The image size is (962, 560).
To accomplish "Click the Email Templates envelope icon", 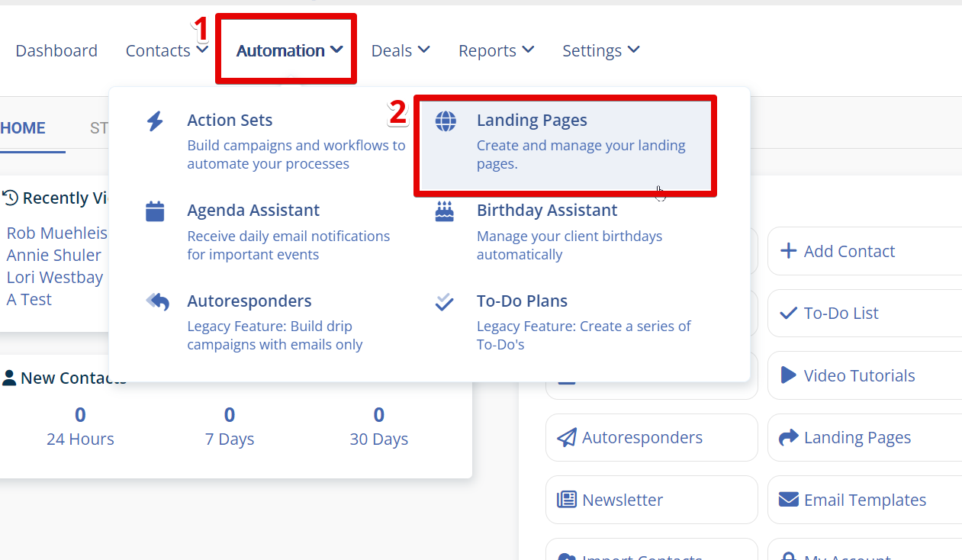I will (788, 500).
